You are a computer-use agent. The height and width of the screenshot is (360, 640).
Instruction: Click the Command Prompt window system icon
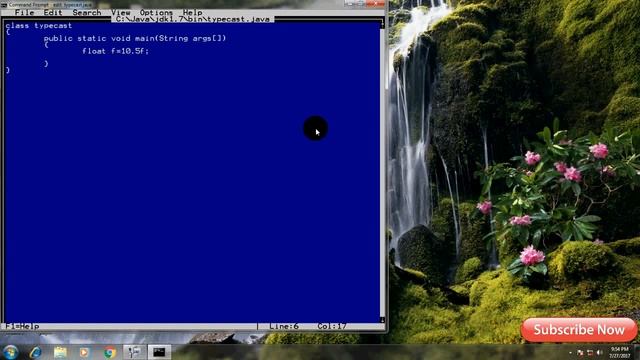(4, 4)
